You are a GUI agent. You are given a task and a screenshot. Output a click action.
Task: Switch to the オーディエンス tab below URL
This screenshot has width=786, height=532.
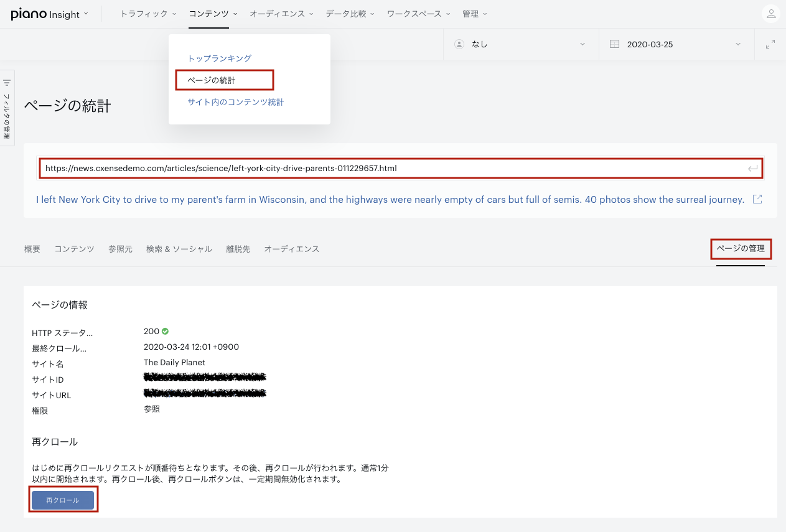click(x=292, y=249)
